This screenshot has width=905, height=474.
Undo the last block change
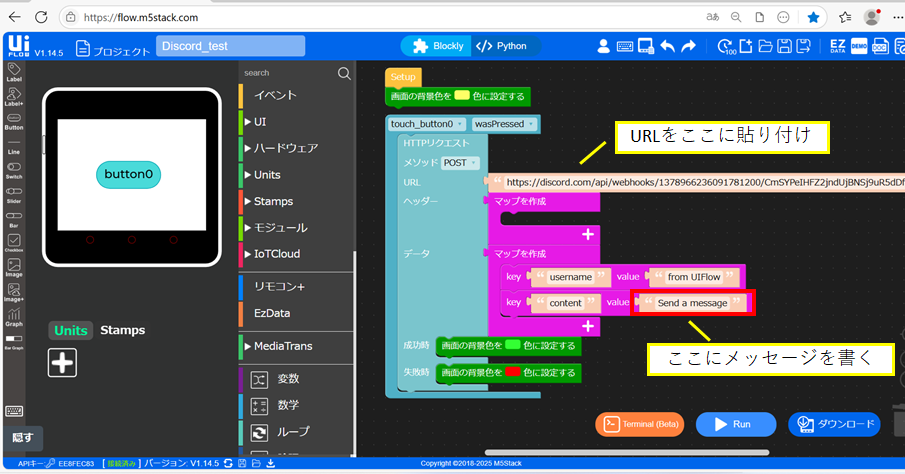[x=668, y=46]
